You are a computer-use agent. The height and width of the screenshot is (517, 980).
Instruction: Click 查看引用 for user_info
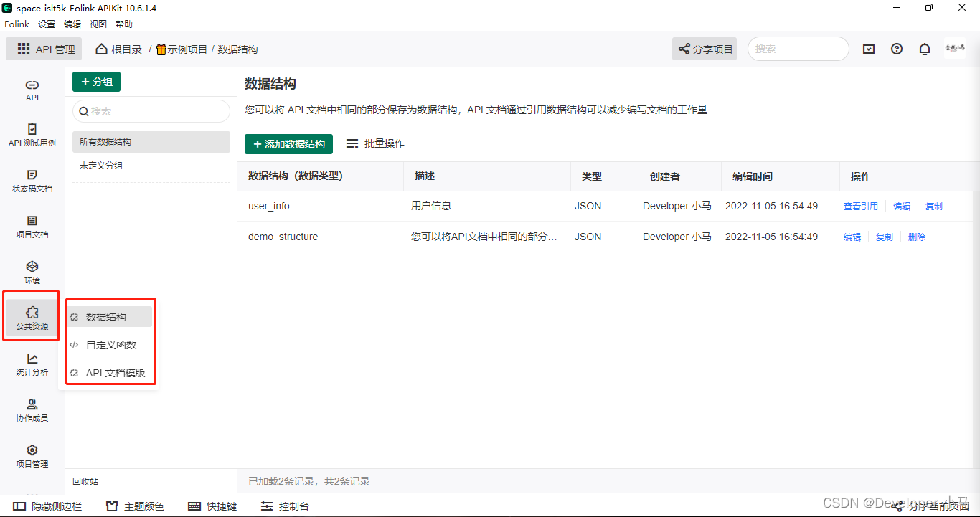coord(861,206)
